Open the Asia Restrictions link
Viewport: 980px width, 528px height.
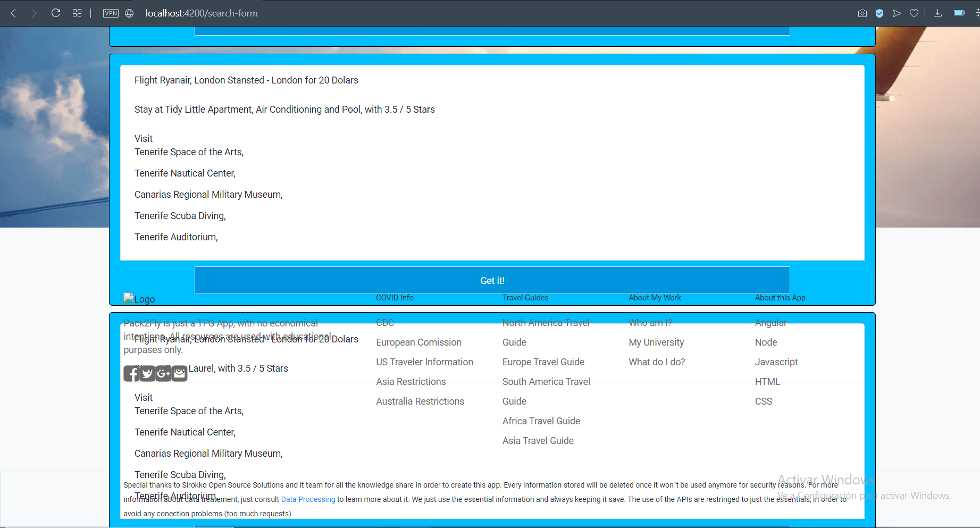411,382
